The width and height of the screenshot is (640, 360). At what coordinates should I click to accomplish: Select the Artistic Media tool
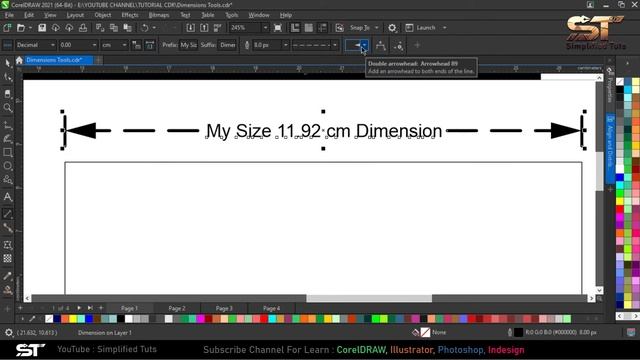click(8, 139)
